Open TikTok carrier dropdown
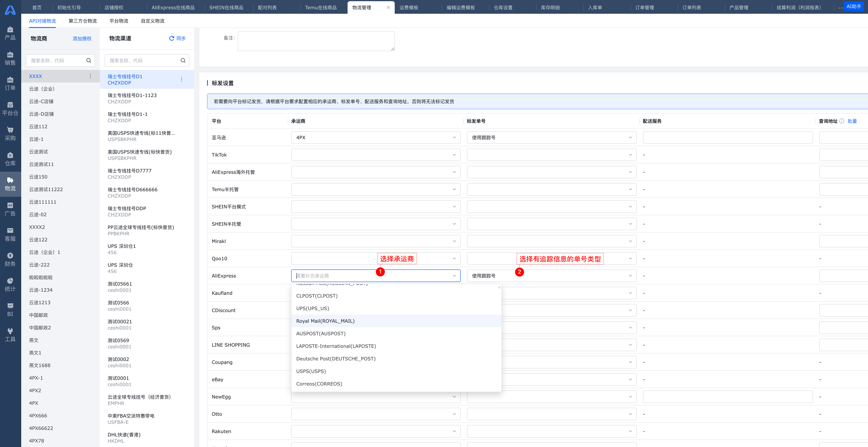Image resolution: width=868 pixels, height=447 pixels. tap(376, 155)
